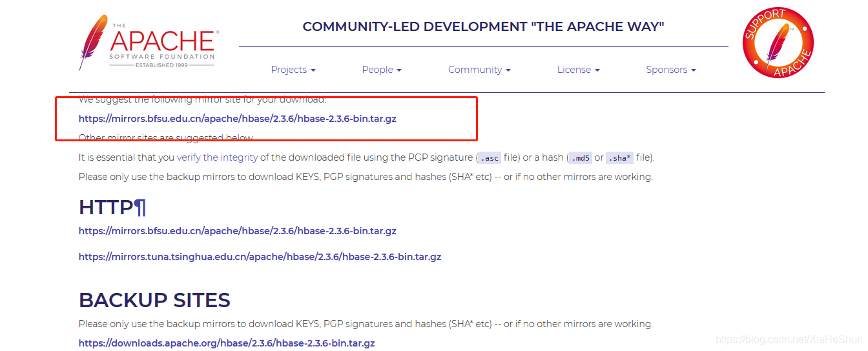Open the Projects dropdown menu

pyautogui.click(x=293, y=70)
